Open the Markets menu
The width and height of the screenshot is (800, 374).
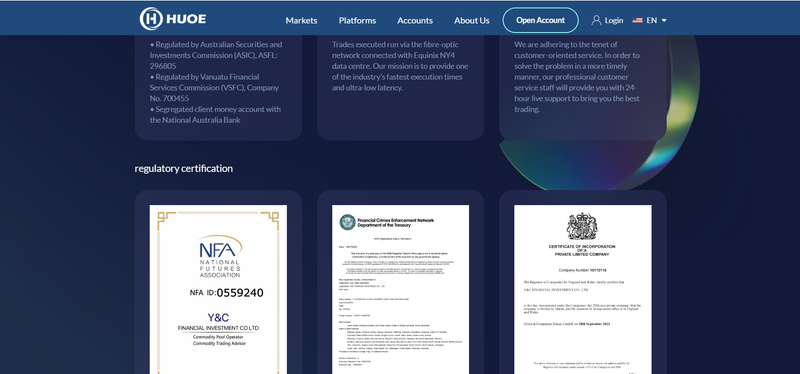coord(302,20)
